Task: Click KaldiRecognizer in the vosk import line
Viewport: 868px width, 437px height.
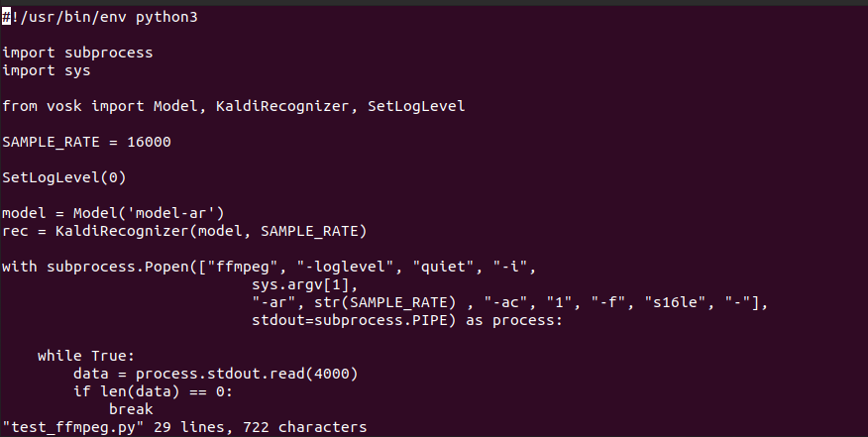Action: pyautogui.click(x=282, y=106)
